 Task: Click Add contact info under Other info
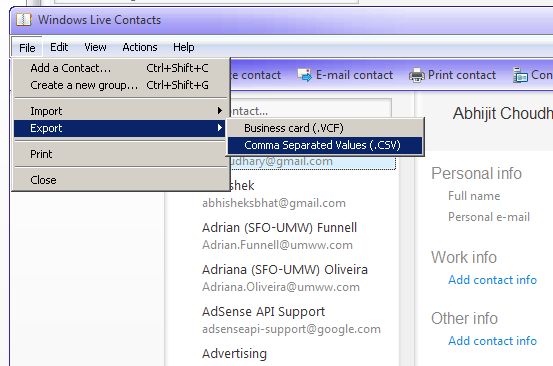pyautogui.click(x=492, y=341)
